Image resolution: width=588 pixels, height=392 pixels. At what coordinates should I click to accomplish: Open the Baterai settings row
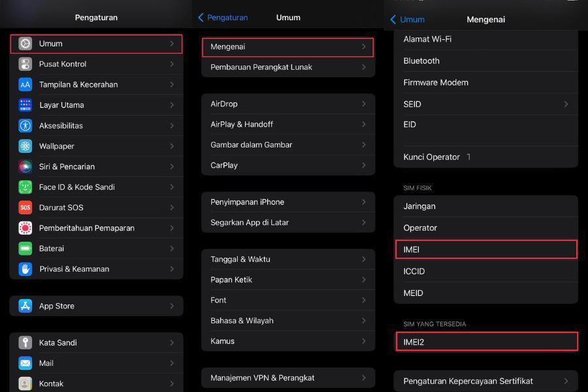(97, 248)
